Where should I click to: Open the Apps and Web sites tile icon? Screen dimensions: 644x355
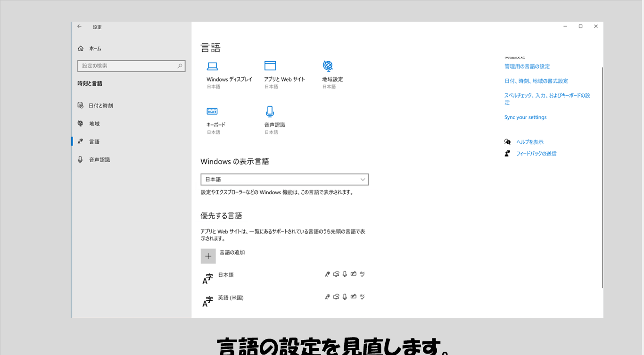[270, 66]
